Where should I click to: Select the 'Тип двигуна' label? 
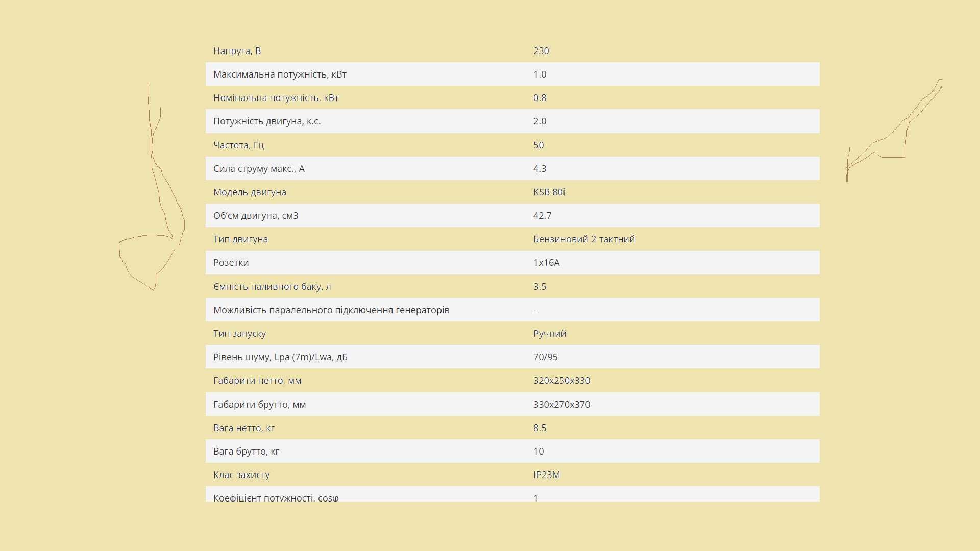(240, 239)
